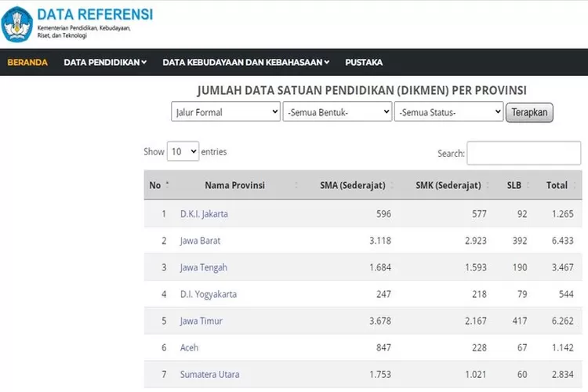
Task: Open the Show entries count dropdown
Action: pyautogui.click(x=183, y=151)
